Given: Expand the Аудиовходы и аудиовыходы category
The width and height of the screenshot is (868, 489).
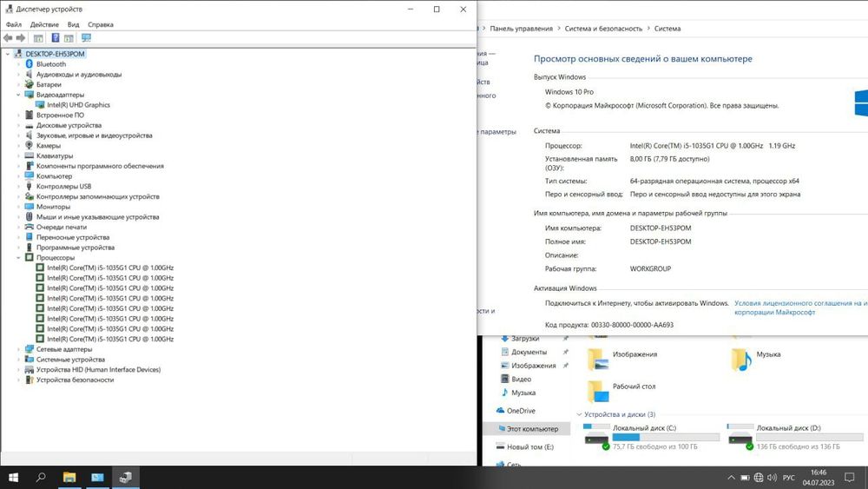Looking at the screenshot, I should pyautogui.click(x=18, y=74).
